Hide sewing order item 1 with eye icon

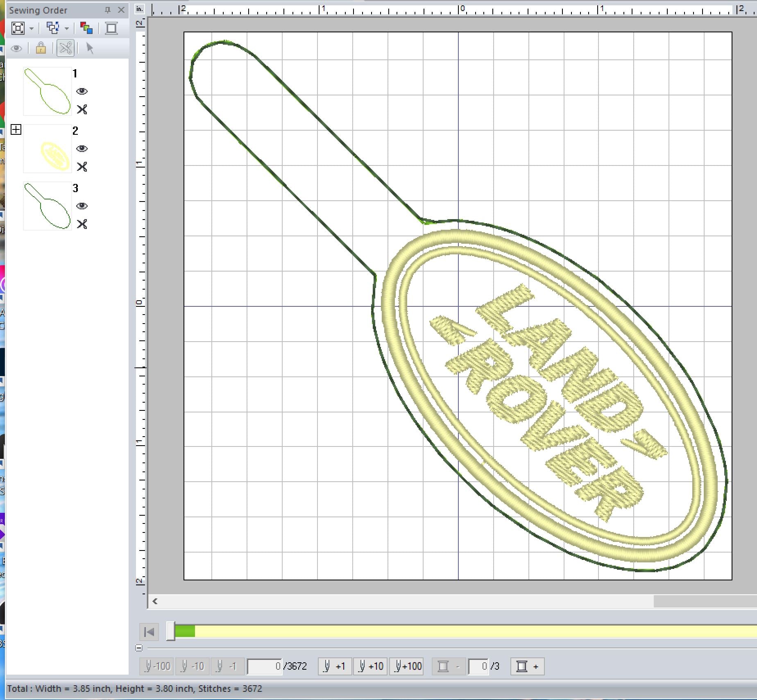coord(82,91)
